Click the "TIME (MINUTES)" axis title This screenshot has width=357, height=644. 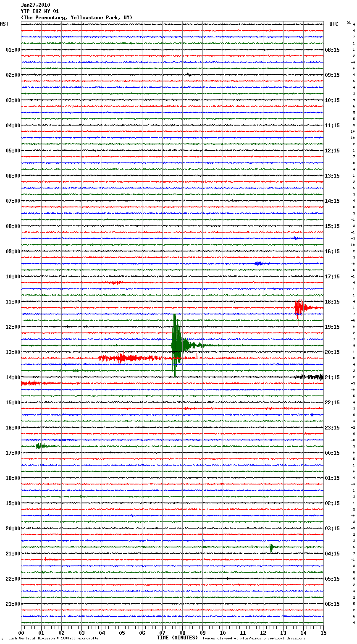pyautogui.click(x=177, y=638)
